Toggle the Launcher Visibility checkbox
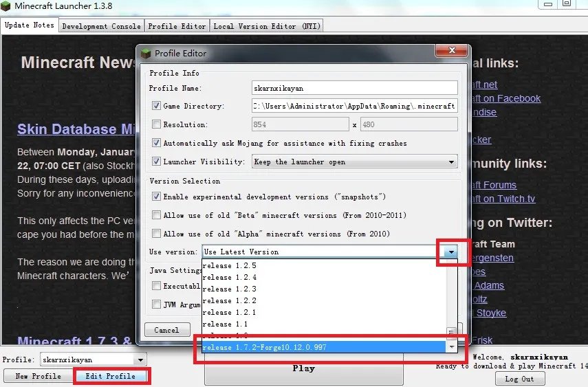 pos(156,162)
